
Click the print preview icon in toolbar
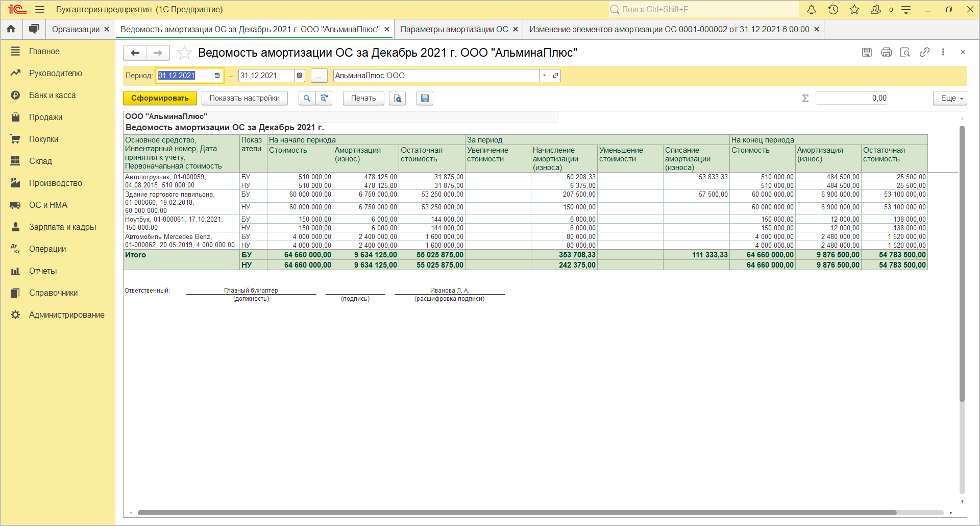point(397,98)
